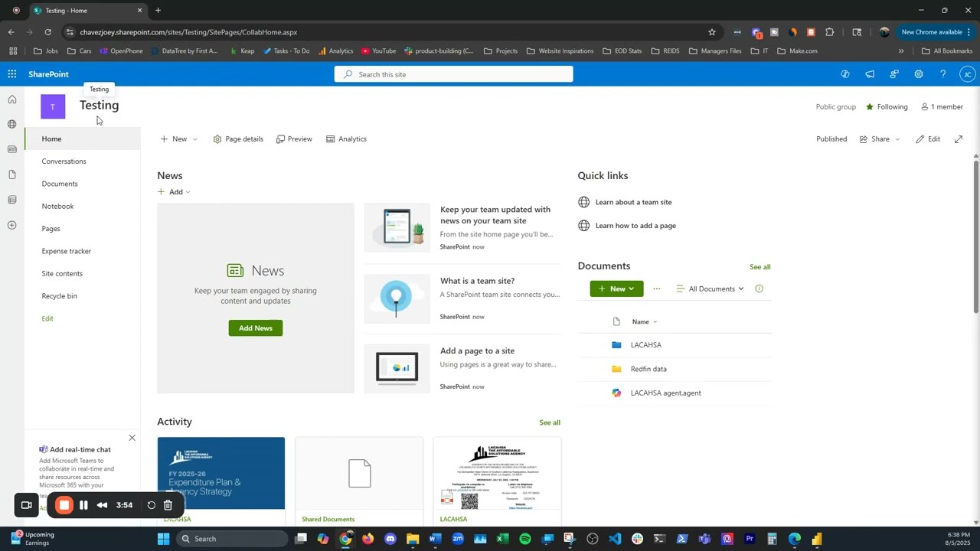Toggle Following star for this site

(887, 107)
